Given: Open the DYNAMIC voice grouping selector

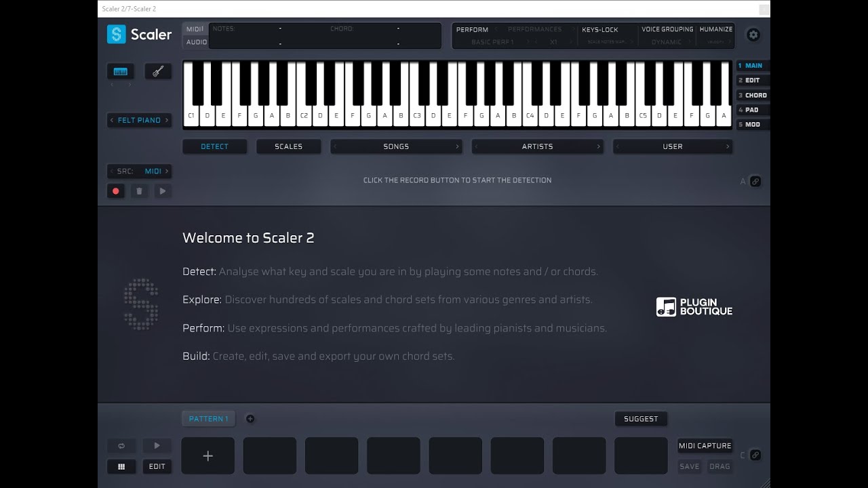Looking at the screenshot, I should [x=667, y=42].
